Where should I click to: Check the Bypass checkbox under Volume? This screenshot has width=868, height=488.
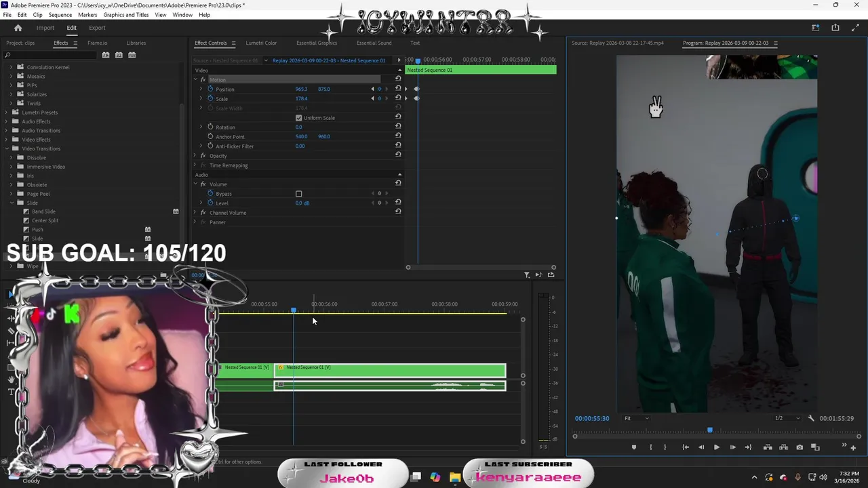(298, 194)
